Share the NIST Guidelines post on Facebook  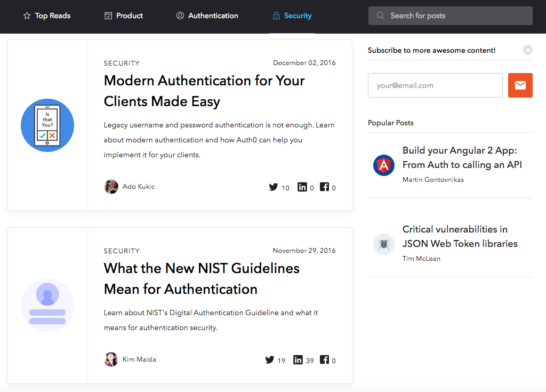click(x=324, y=359)
